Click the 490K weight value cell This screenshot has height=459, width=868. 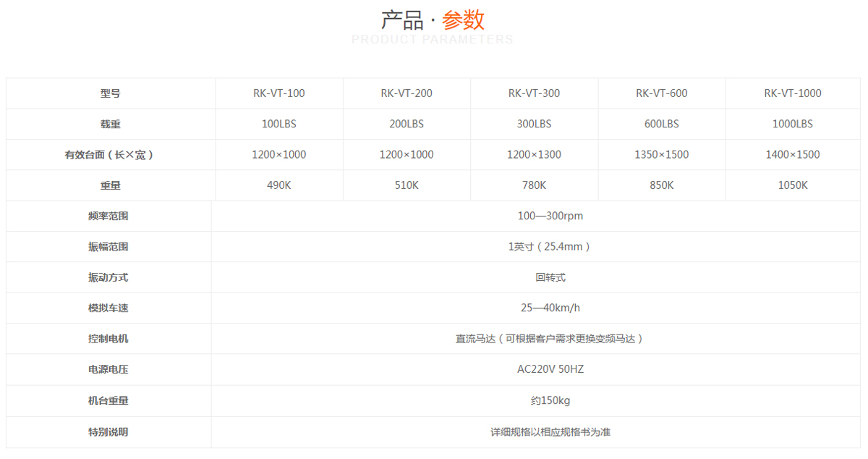(x=278, y=185)
